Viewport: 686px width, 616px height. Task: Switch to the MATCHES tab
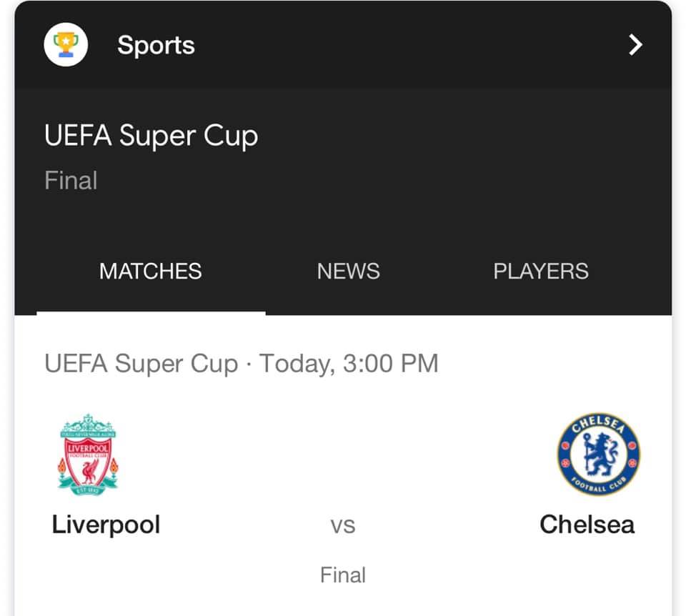click(x=151, y=272)
